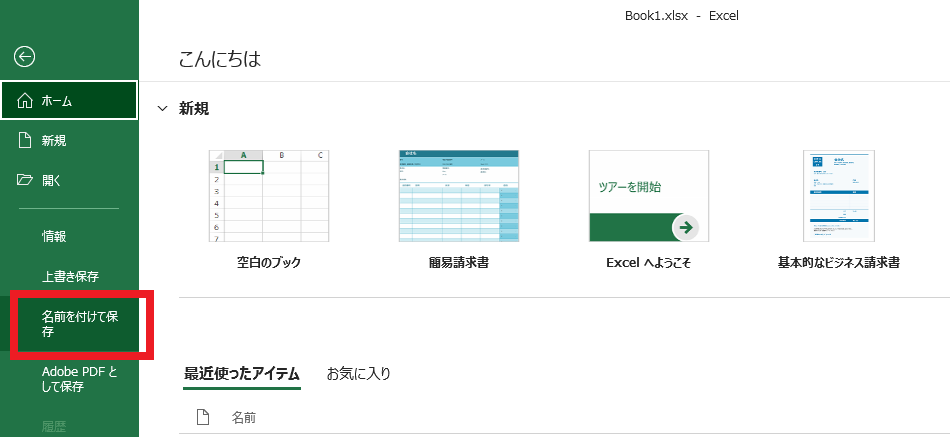Image resolution: width=950 pixels, height=437 pixels.
Task: Open the ホーム page in sidebar
Action: pos(69,101)
